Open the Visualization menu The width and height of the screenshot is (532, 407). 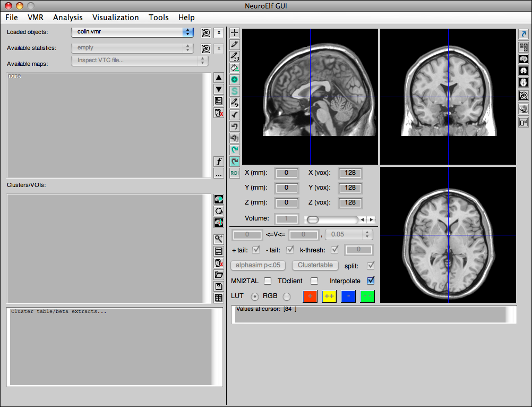point(115,18)
